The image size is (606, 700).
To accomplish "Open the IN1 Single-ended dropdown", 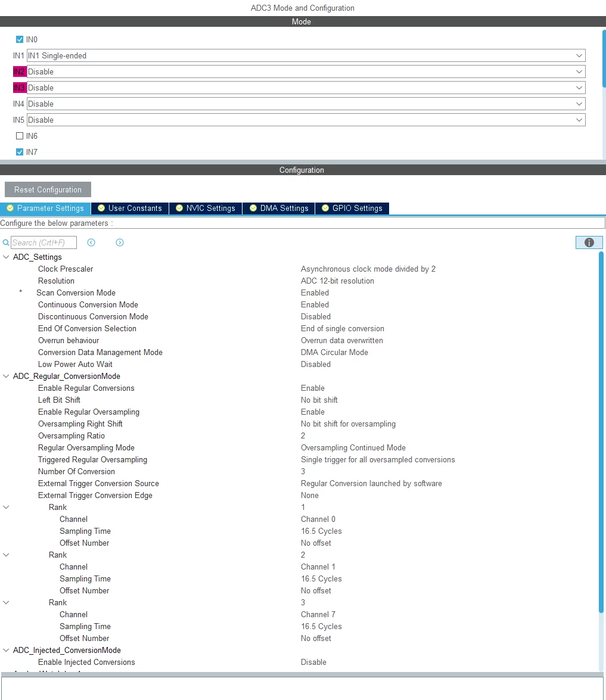I will pos(306,56).
